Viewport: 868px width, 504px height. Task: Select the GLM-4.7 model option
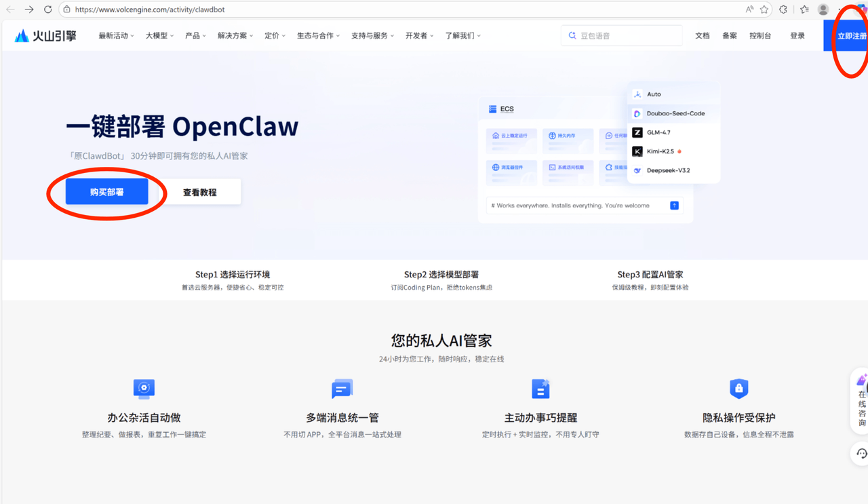click(x=673, y=132)
